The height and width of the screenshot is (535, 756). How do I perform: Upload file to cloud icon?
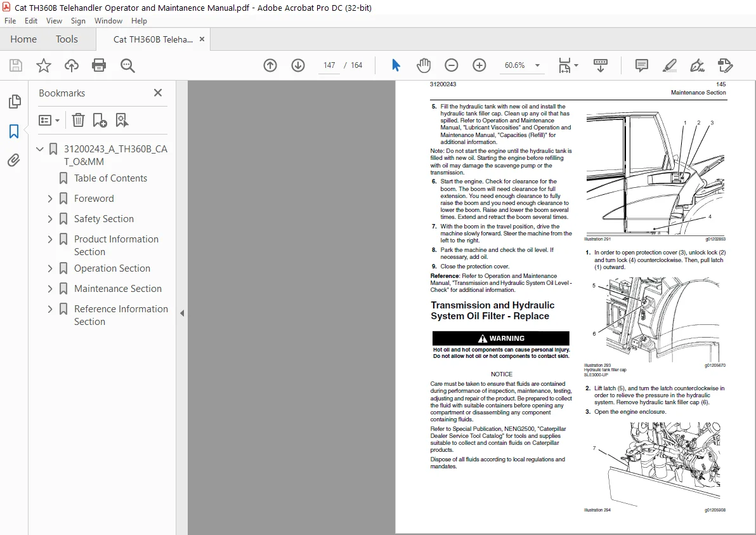(72, 65)
